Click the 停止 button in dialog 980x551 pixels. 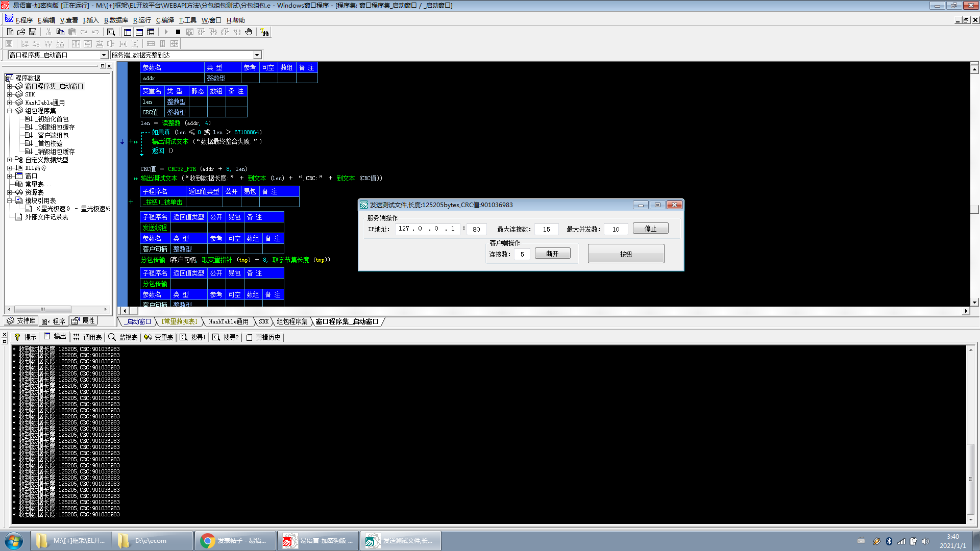650,229
